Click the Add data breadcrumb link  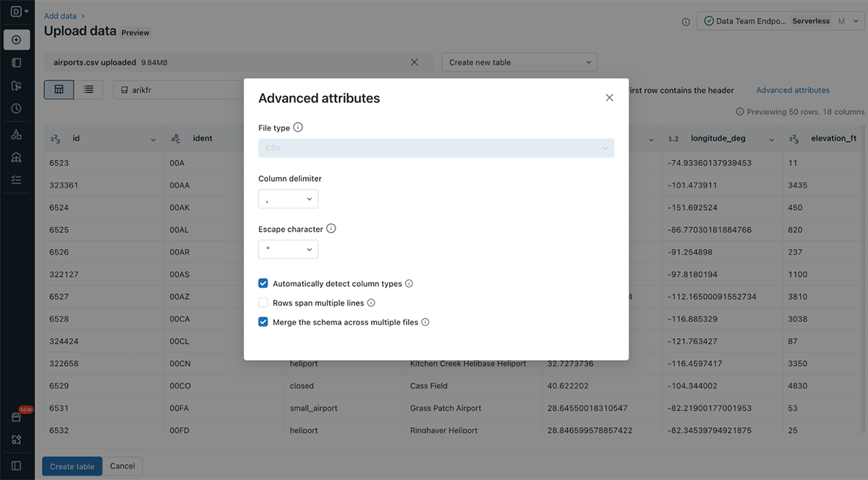click(x=60, y=16)
